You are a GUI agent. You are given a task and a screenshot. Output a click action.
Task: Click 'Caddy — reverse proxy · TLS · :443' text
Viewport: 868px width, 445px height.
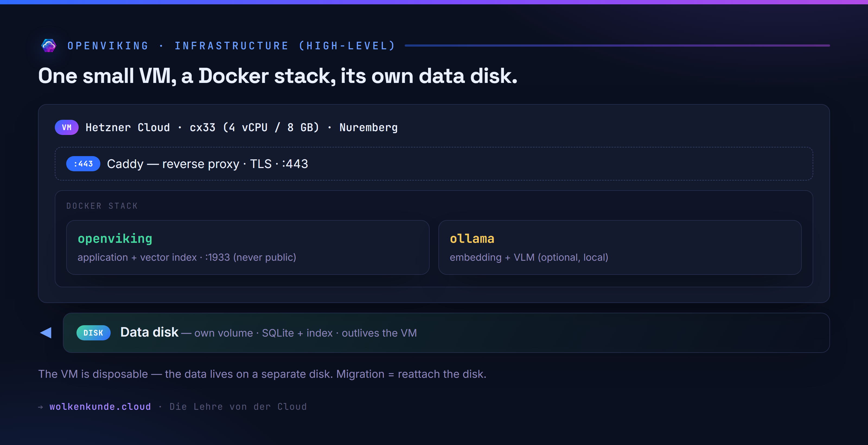[207, 164]
